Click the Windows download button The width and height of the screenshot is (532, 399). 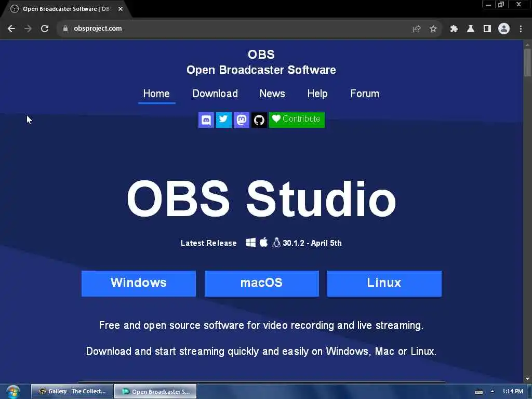click(139, 283)
